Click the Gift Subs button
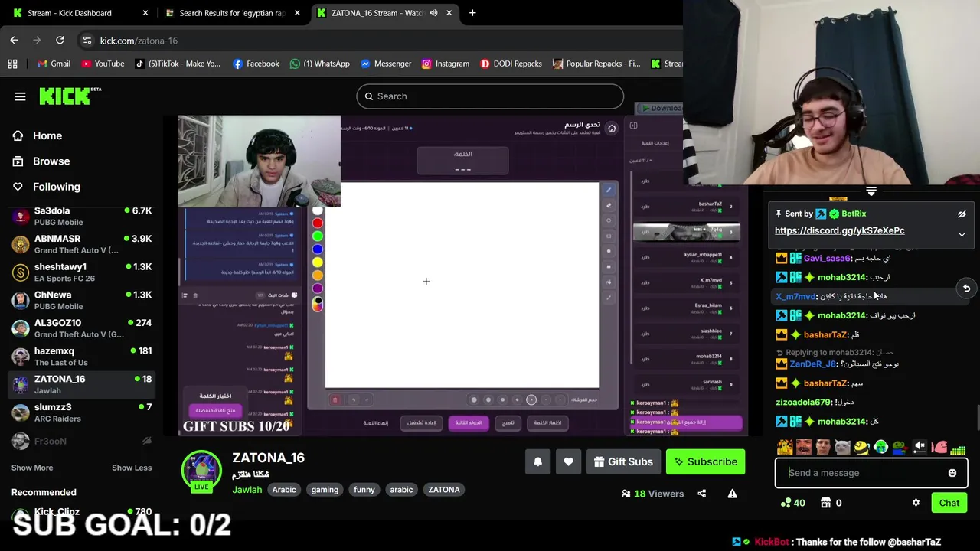This screenshot has height=551, width=980. coord(623,461)
